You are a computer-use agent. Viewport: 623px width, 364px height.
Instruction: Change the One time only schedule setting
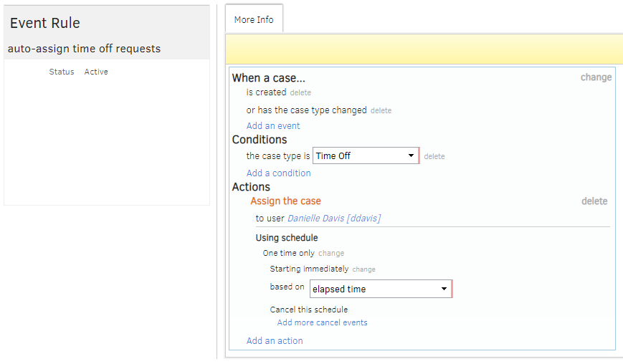[x=331, y=254]
